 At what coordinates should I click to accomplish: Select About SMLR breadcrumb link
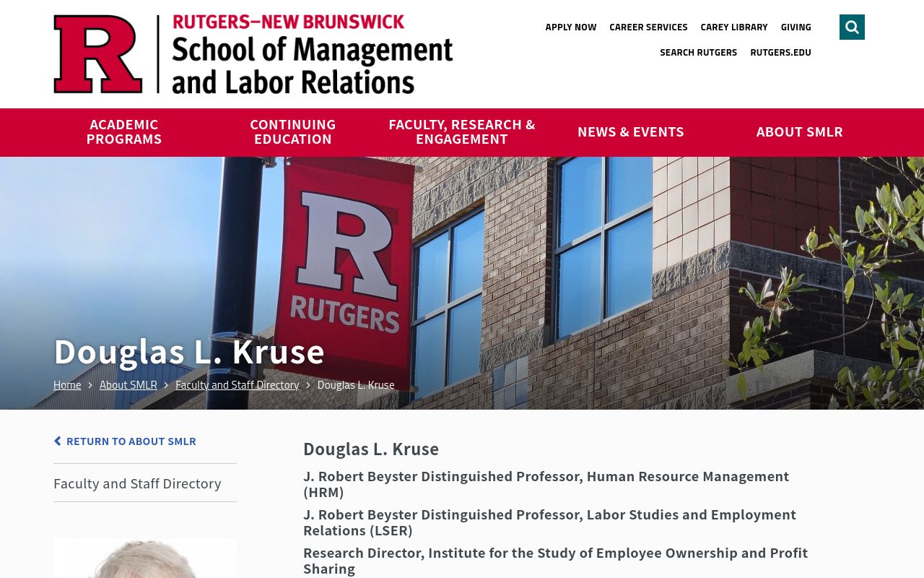tap(128, 384)
